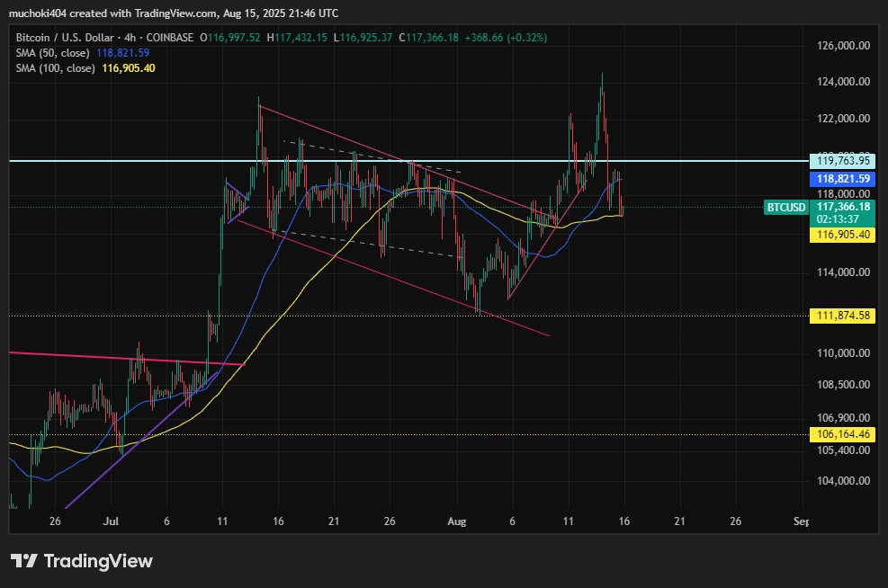The height and width of the screenshot is (588, 888).
Task: Click the cyan 119,763.95 resistance line label
Action: tap(843, 160)
